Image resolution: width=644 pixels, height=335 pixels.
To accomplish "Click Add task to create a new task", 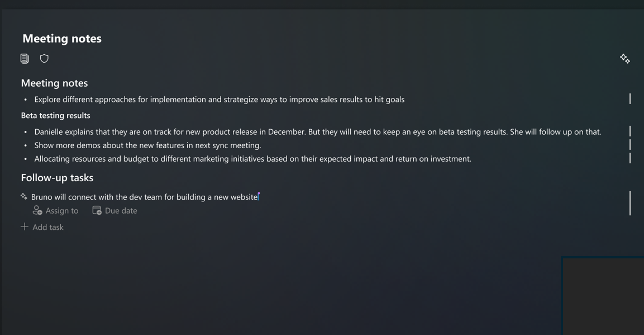I will [x=42, y=227].
